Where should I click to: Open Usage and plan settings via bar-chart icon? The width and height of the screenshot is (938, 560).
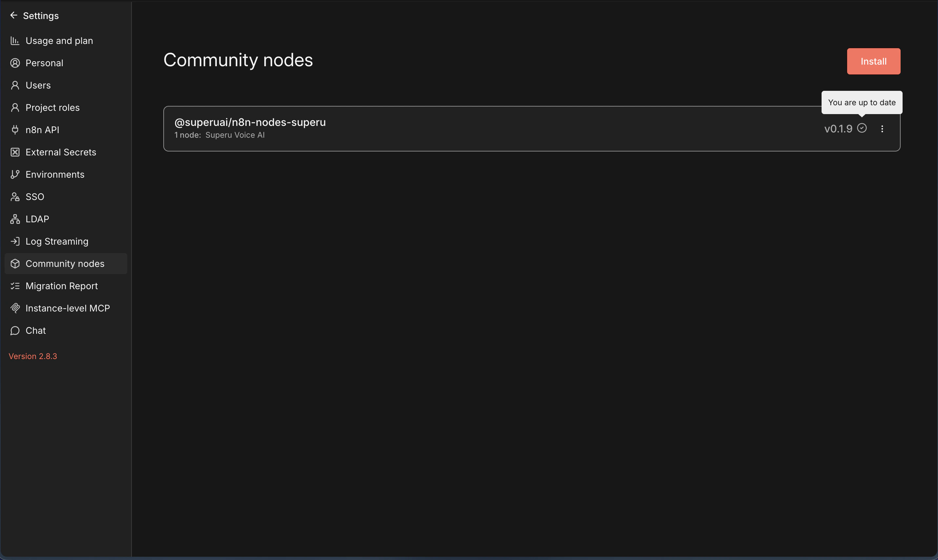(15, 41)
